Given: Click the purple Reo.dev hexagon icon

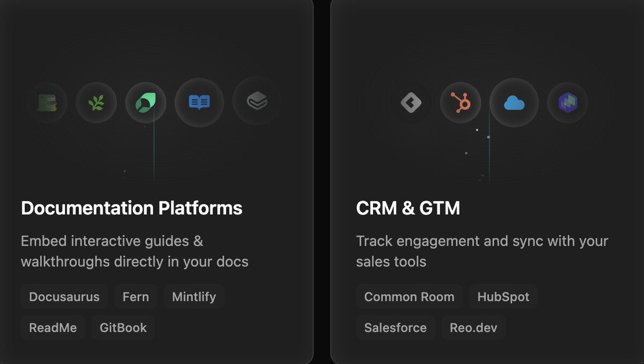Looking at the screenshot, I should tap(568, 102).
